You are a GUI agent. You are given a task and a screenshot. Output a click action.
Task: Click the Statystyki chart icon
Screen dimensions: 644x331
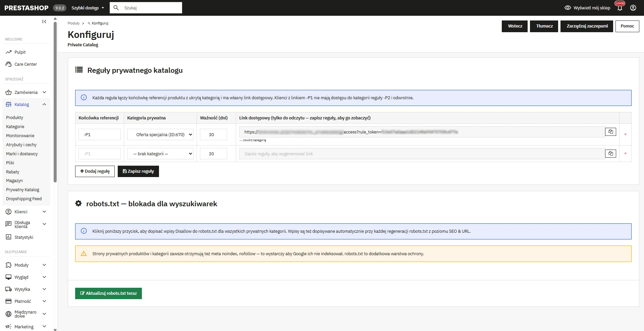[x=9, y=237]
